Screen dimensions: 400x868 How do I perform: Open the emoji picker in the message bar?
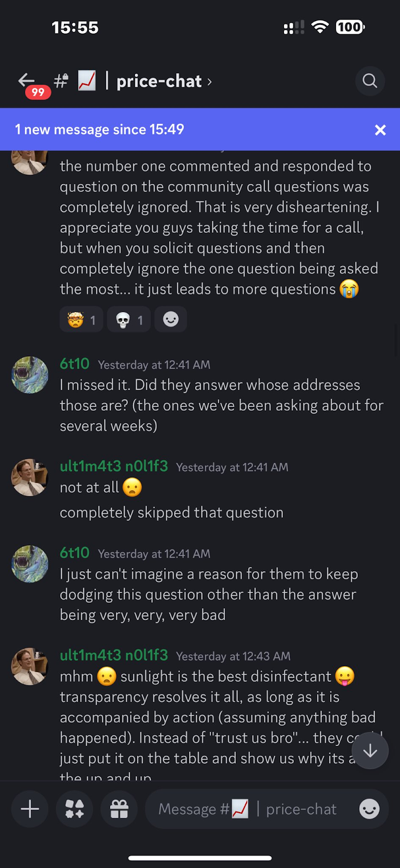tap(369, 809)
